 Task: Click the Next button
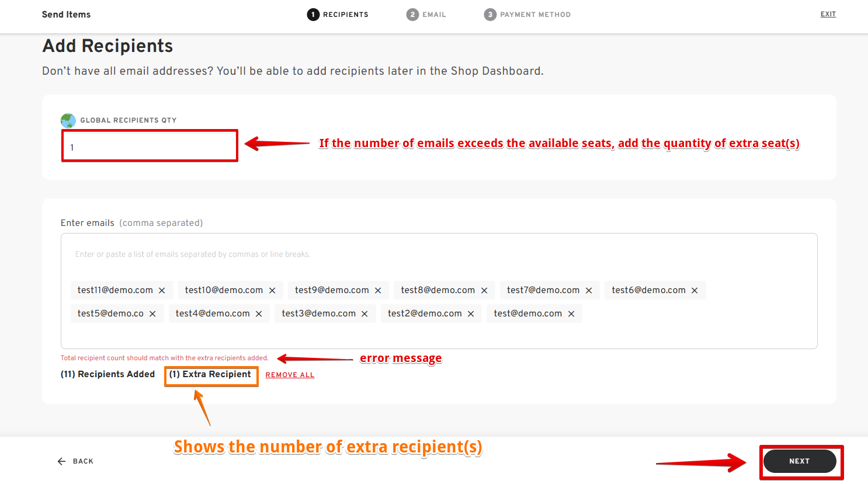pyautogui.click(x=800, y=461)
